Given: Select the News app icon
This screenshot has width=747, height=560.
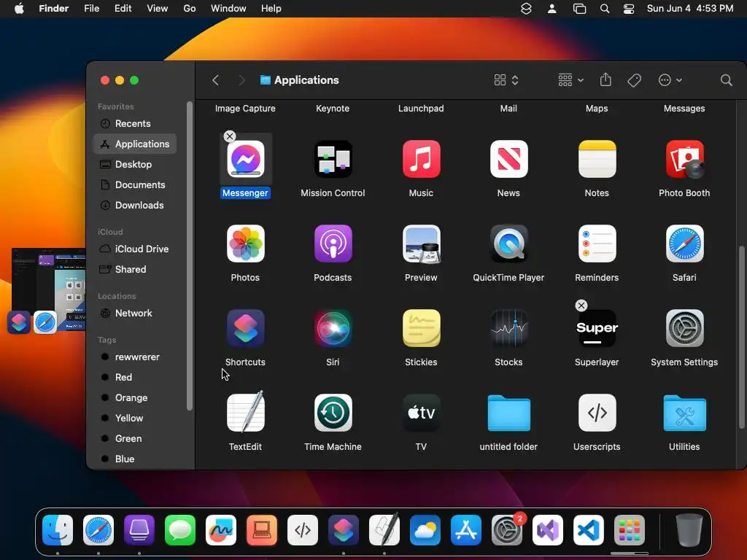Looking at the screenshot, I should pos(508,159).
